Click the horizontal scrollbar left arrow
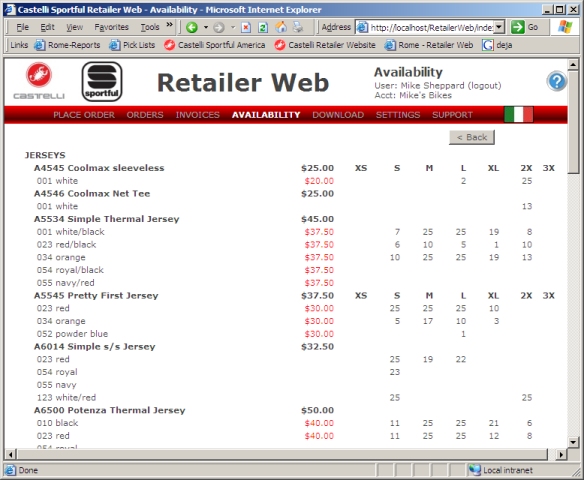 [10, 454]
